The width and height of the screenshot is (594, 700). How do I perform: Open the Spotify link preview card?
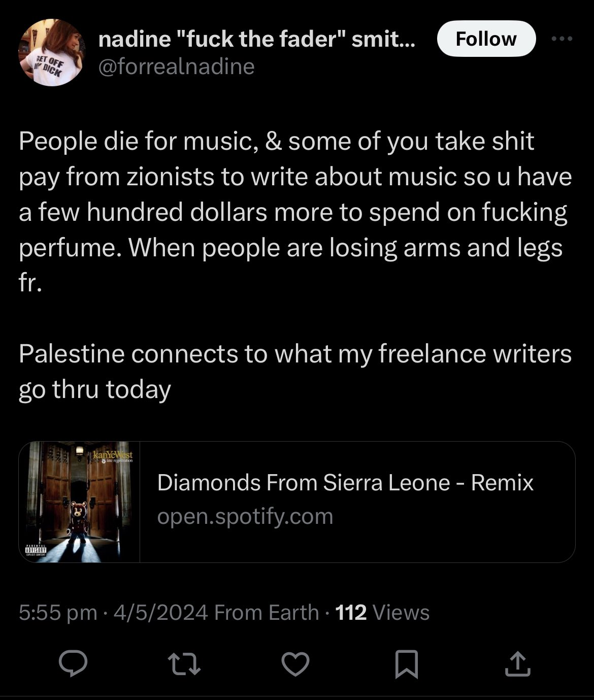pyautogui.click(x=297, y=502)
